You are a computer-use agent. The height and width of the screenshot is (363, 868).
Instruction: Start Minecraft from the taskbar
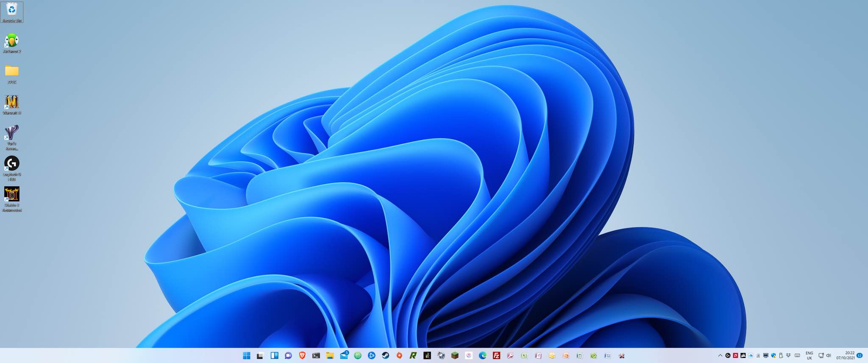(x=455, y=356)
